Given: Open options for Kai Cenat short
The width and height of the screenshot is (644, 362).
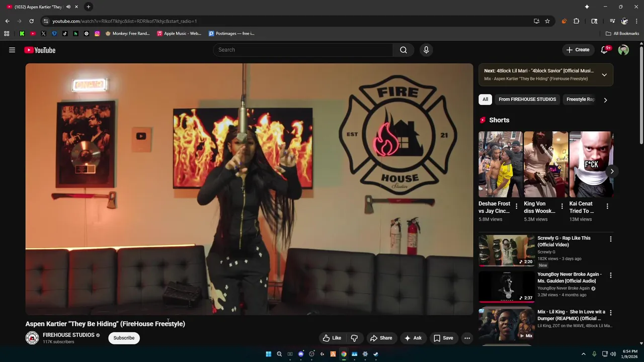Looking at the screenshot, I should [607, 206].
